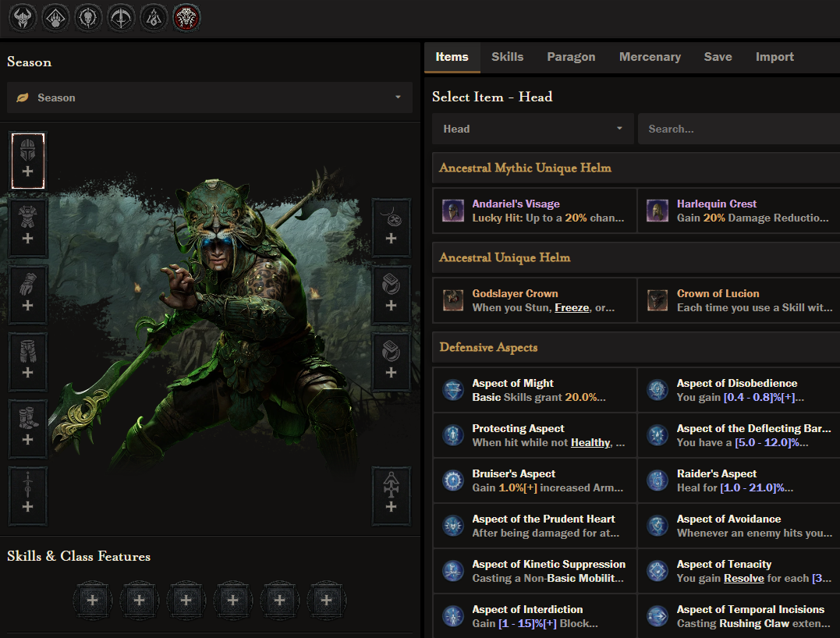This screenshot has height=638, width=840.
Task: Click the Bruiser's Aspect icon
Action: 452,480
